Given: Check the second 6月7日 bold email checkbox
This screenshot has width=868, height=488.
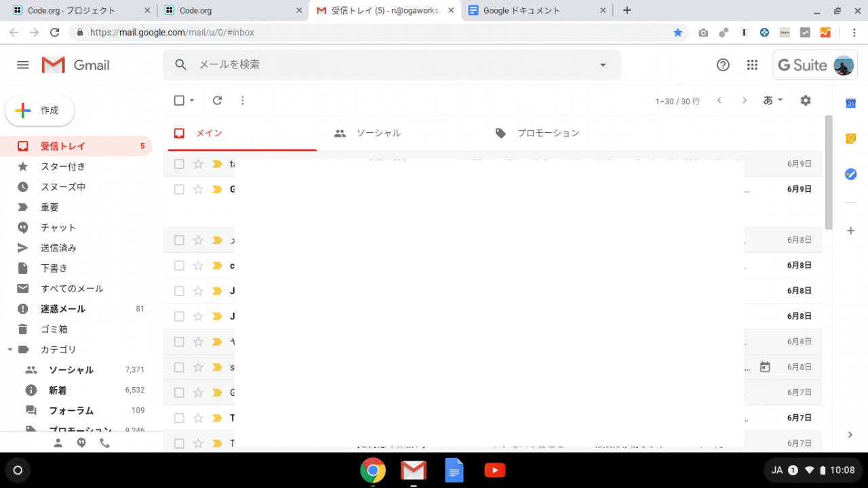Looking at the screenshot, I should 179,418.
